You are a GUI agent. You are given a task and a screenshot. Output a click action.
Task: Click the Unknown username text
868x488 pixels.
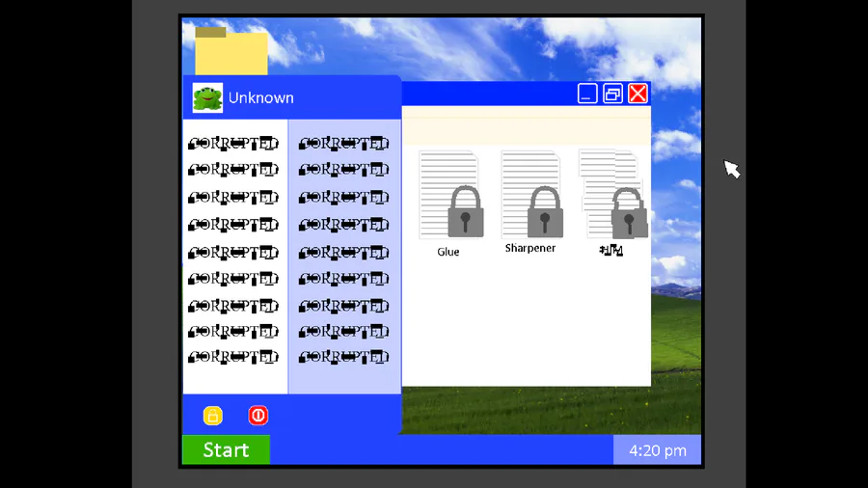click(x=260, y=98)
